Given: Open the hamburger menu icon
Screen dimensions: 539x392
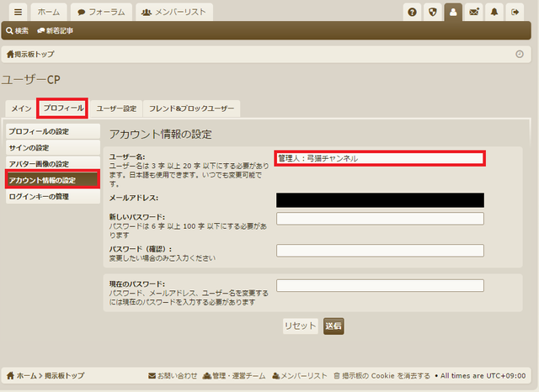Looking at the screenshot, I should [19, 13].
